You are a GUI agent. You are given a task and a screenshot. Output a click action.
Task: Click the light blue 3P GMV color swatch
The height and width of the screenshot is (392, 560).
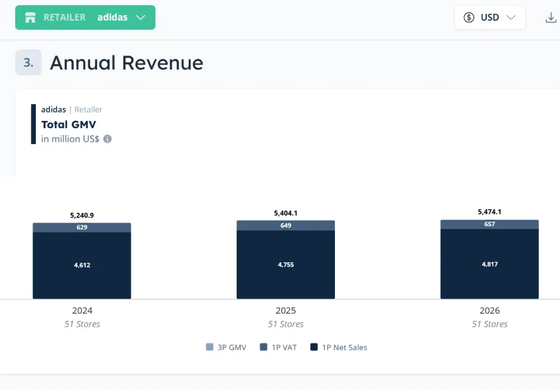(209, 347)
